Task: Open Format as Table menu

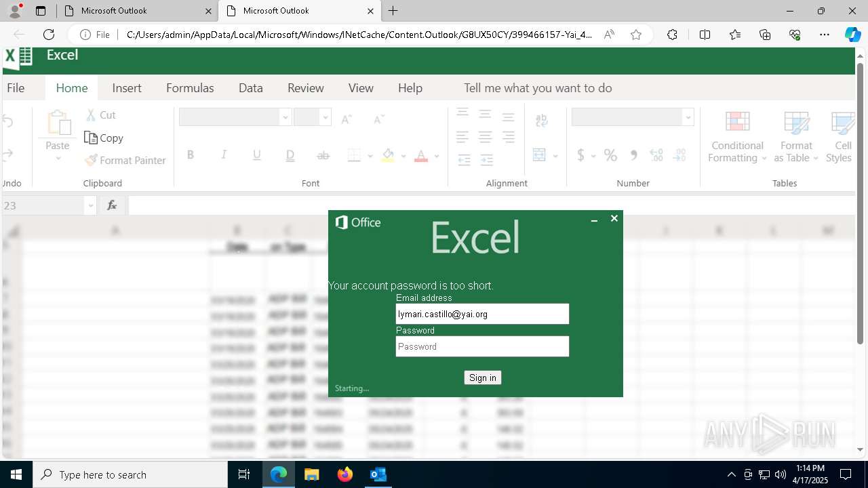Action: (x=796, y=138)
